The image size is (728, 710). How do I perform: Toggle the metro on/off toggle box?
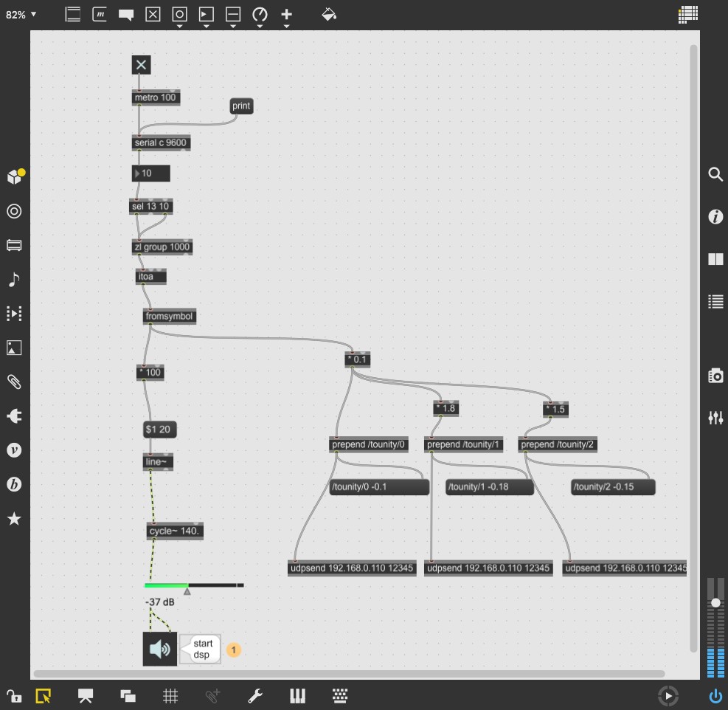click(141, 65)
